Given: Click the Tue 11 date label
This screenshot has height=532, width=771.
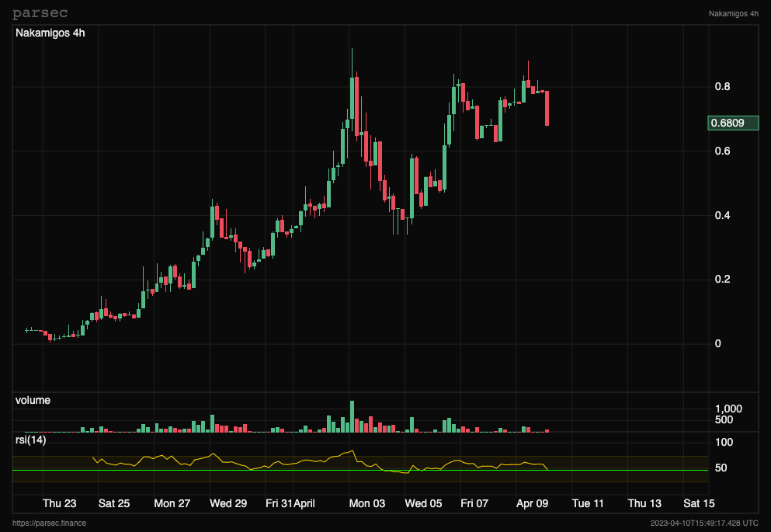Looking at the screenshot, I should pos(588,503).
